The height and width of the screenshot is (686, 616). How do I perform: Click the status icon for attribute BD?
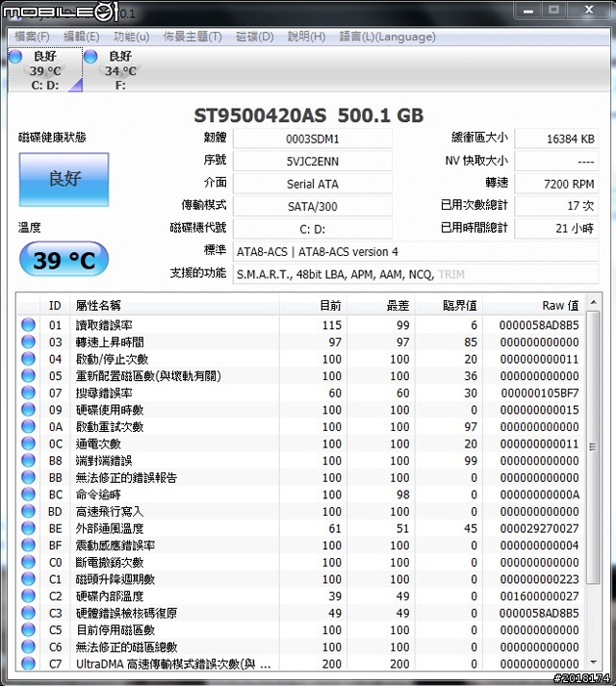coord(28,511)
